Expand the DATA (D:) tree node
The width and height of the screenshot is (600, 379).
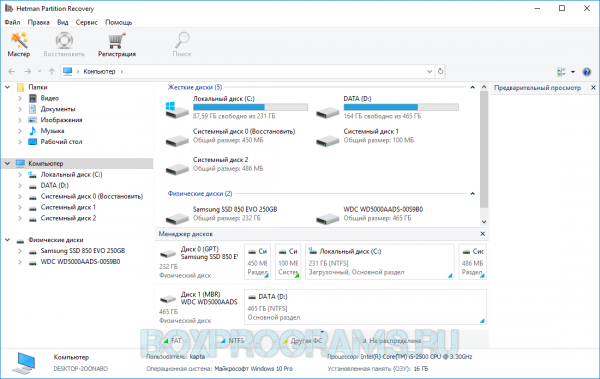click(x=20, y=186)
